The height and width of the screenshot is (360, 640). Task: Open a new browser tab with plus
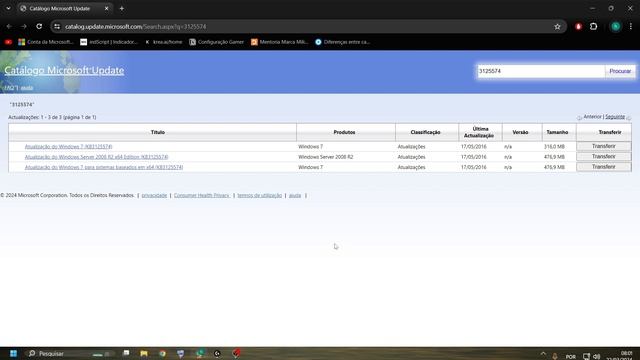click(x=122, y=9)
